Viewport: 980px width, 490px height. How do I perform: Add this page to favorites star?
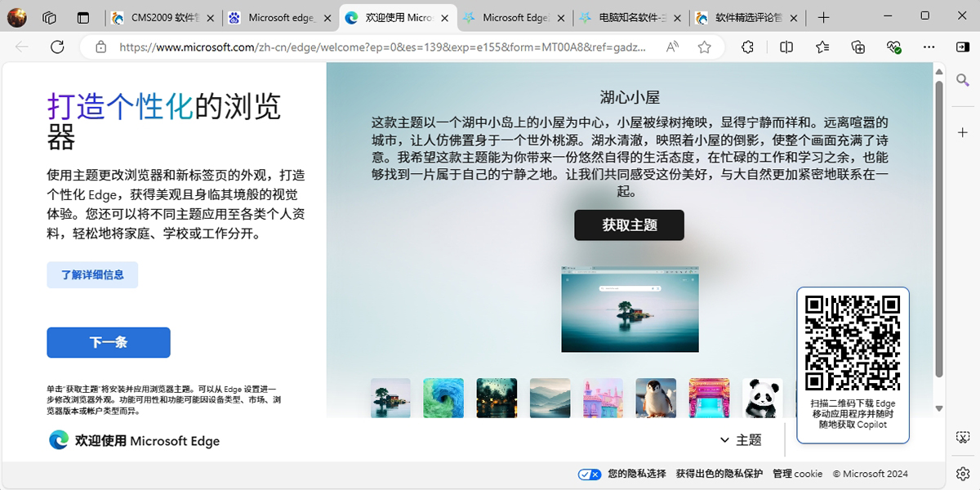(704, 47)
